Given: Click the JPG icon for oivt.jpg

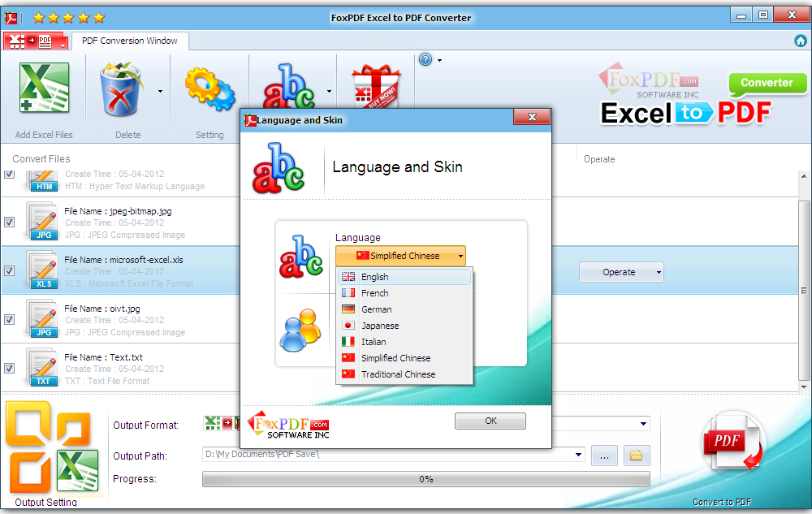Looking at the screenshot, I should pyautogui.click(x=42, y=319).
